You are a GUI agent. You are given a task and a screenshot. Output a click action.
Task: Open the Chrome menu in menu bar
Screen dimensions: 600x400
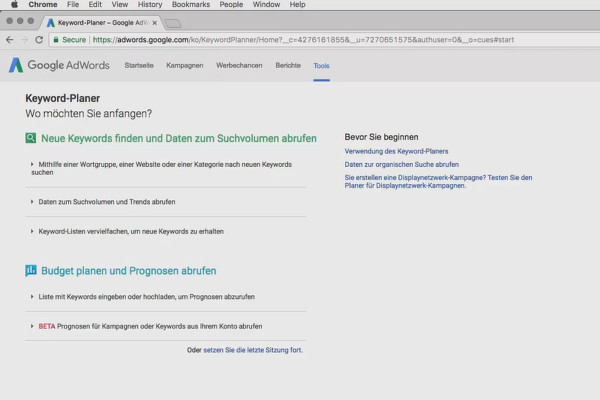tap(43, 5)
